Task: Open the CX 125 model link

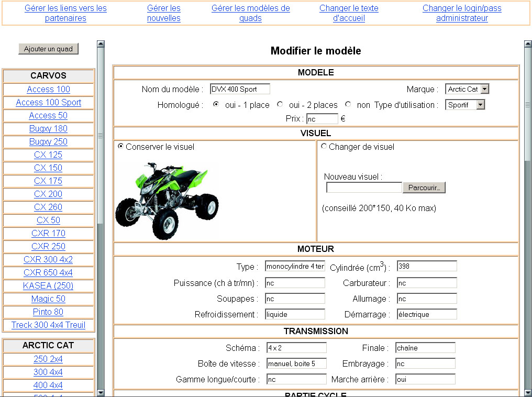Action: coord(48,155)
